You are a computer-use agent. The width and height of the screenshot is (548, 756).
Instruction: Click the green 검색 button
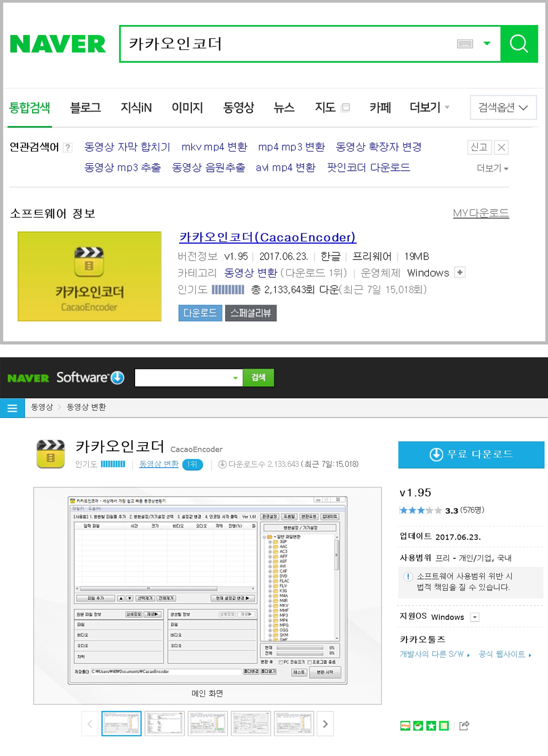pos(259,378)
